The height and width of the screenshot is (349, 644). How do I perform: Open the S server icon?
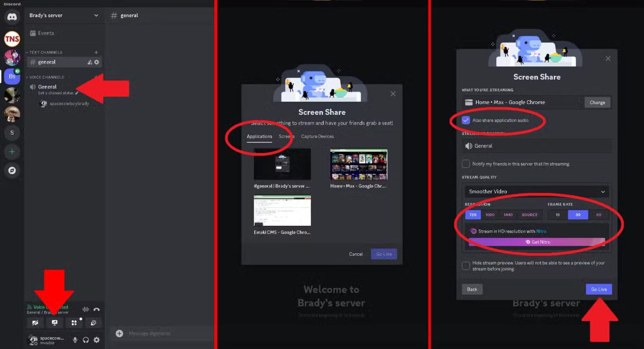click(12, 133)
